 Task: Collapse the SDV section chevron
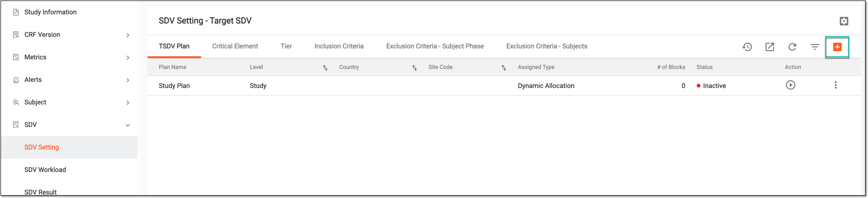[128, 125]
